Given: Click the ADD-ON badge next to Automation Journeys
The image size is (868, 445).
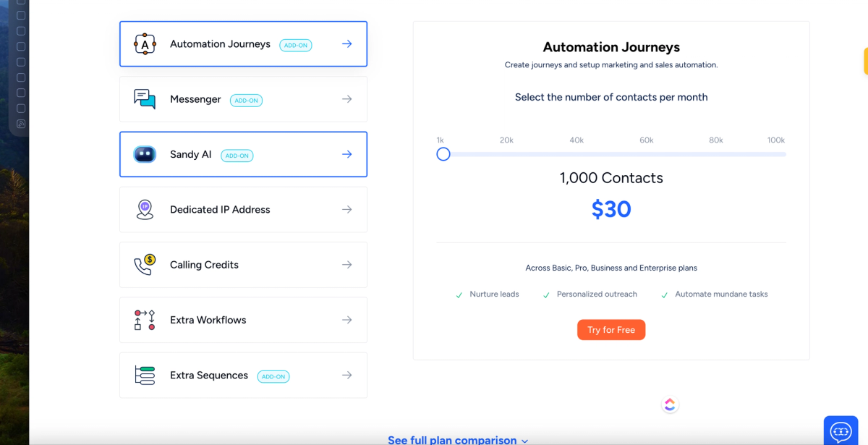Looking at the screenshot, I should click(295, 45).
